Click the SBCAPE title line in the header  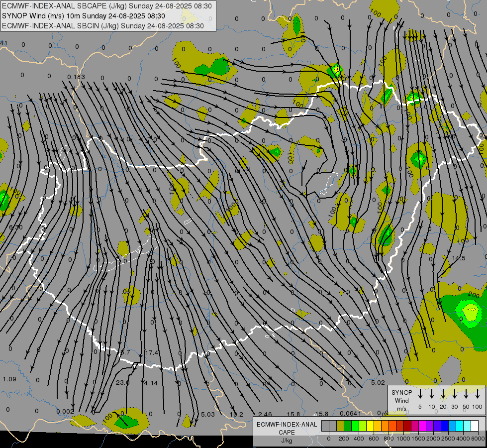(107, 6)
